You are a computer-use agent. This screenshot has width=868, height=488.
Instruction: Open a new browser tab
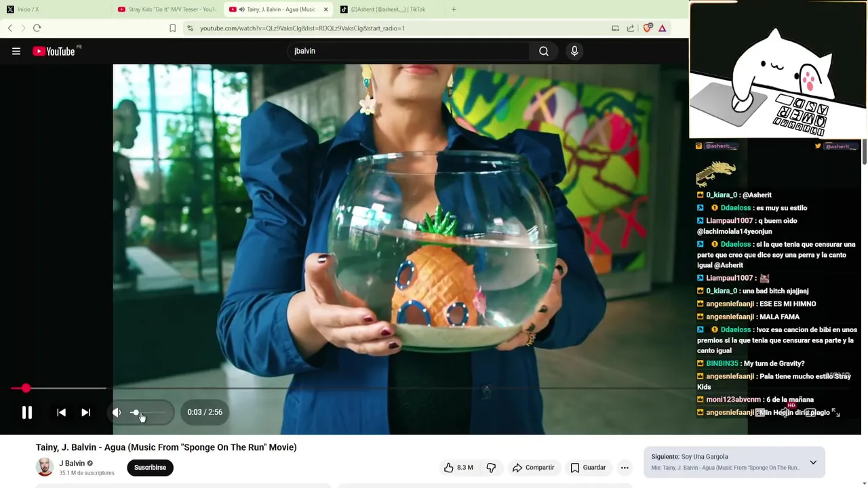pyautogui.click(x=454, y=9)
